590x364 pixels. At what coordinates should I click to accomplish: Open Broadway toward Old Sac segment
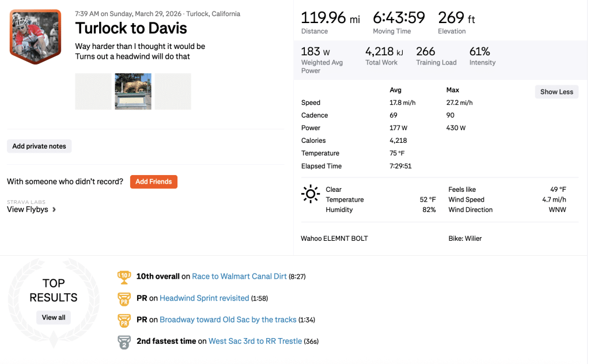(229, 320)
